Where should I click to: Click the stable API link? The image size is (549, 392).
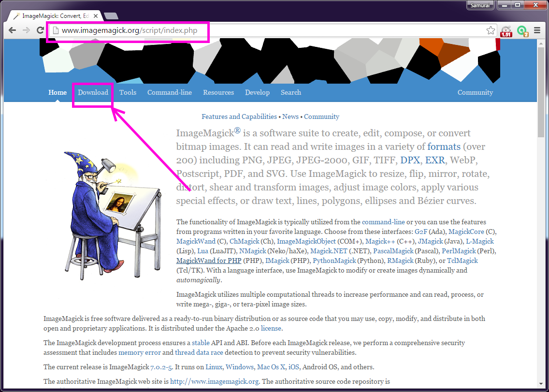(201, 343)
